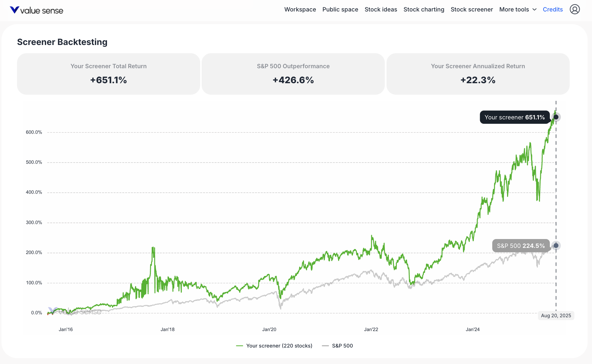Click the blue Credits link
Viewport: 592px width, 364px height.
click(x=553, y=9)
